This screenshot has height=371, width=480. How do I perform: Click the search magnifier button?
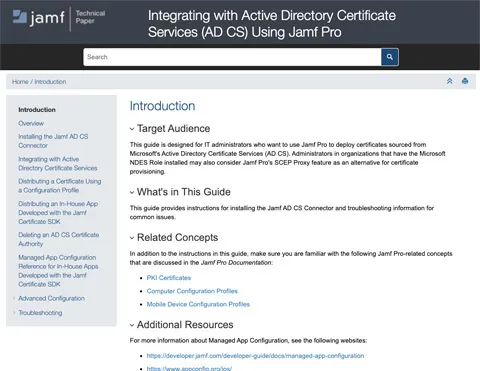click(390, 57)
